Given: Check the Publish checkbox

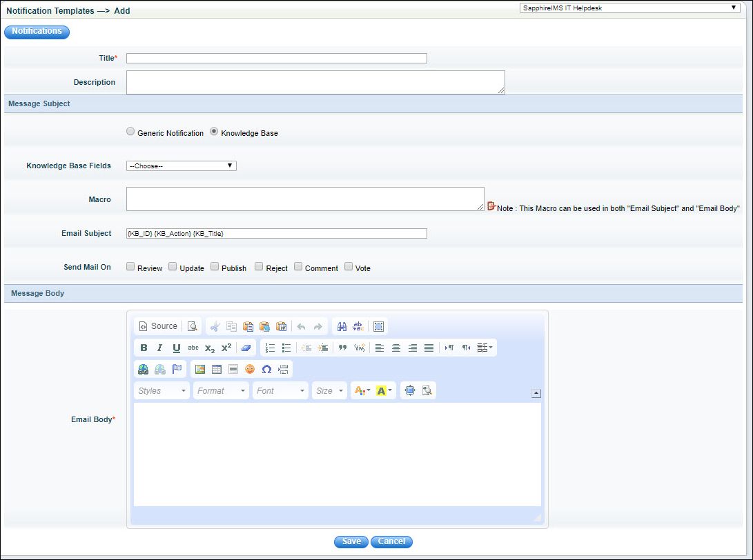Looking at the screenshot, I should tap(215, 266).
